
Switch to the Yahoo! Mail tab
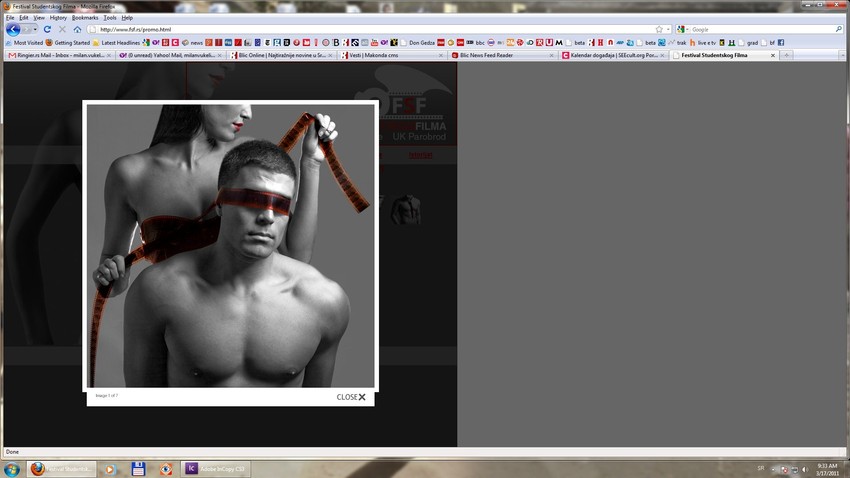click(170, 56)
